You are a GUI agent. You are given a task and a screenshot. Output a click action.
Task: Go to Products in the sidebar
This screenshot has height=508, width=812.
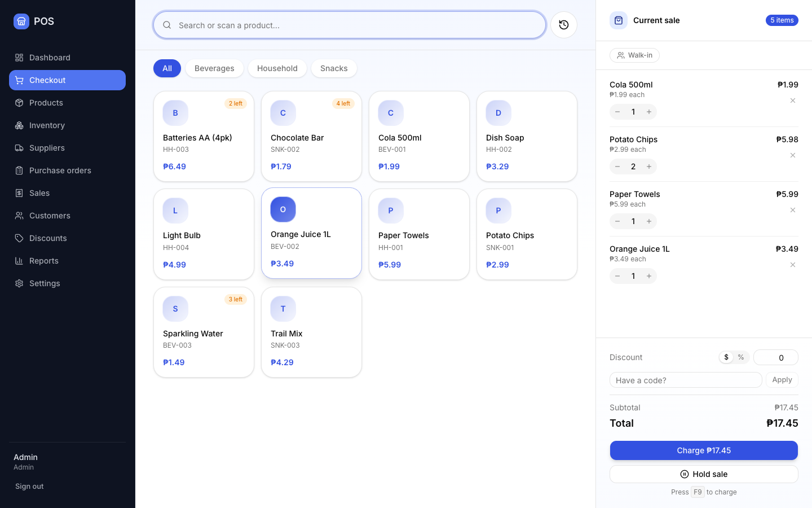pos(67,103)
